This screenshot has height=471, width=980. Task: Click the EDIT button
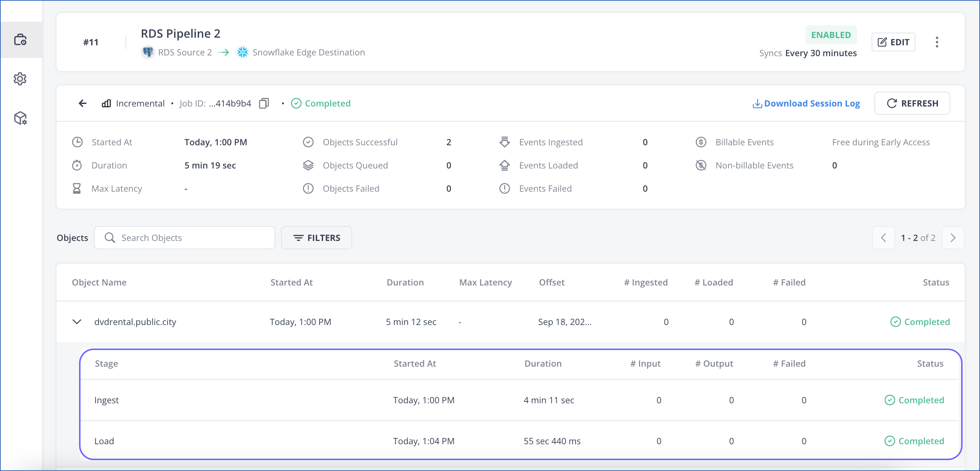(893, 42)
